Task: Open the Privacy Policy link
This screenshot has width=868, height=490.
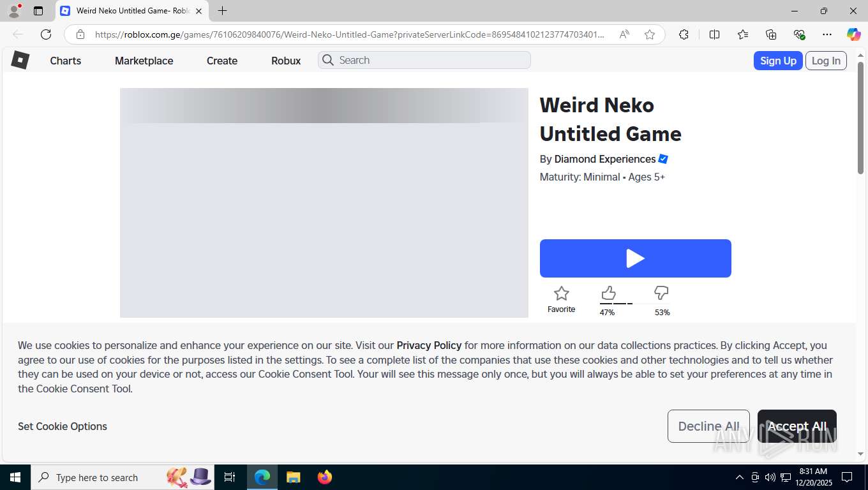Action: pyautogui.click(x=429, y=345)
